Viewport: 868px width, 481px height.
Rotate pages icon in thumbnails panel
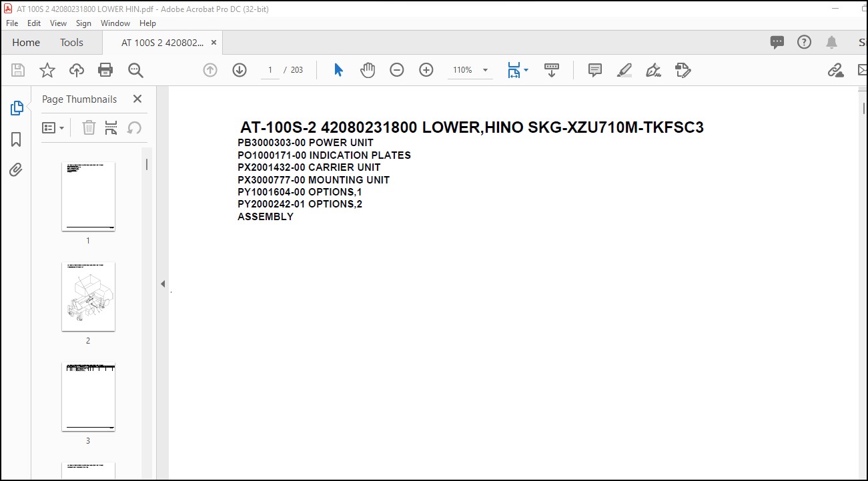134,127
